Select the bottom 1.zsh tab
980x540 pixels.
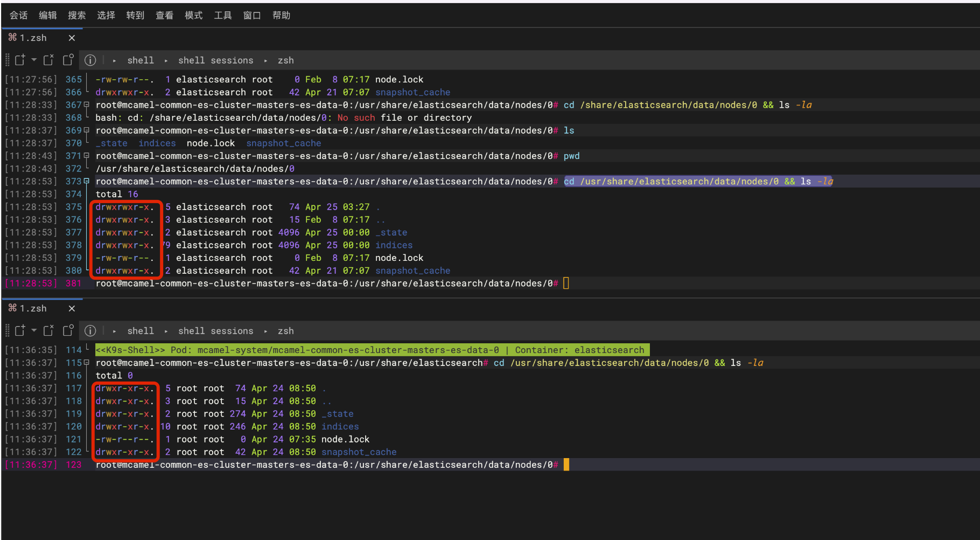(x=33, y=308)
